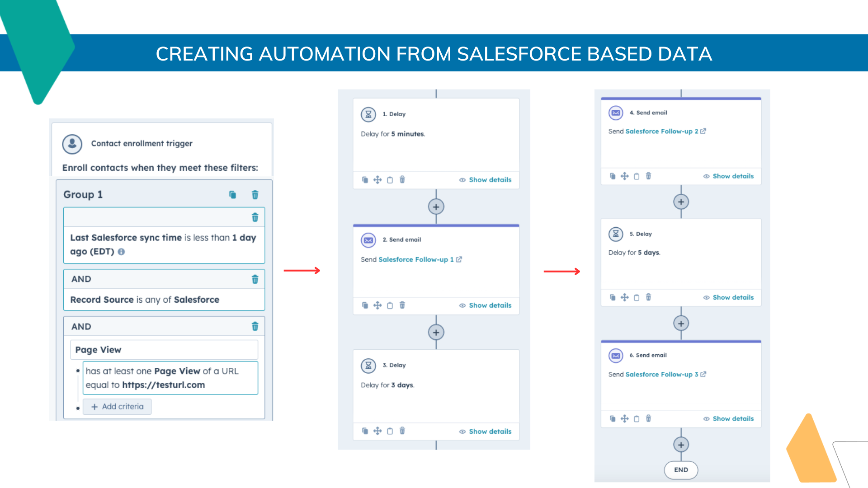Screen dimensions: 868x488
Task: Open Salesforce Follow-up 2 email link
Action: pos(665,131)
